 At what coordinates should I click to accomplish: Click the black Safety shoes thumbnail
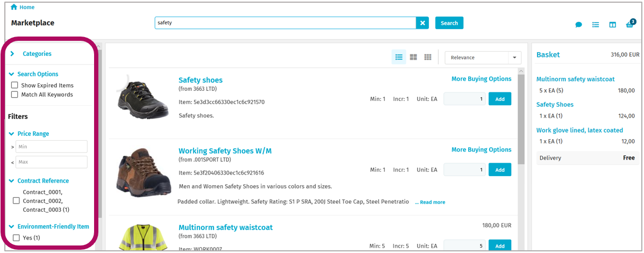[142, 98]
